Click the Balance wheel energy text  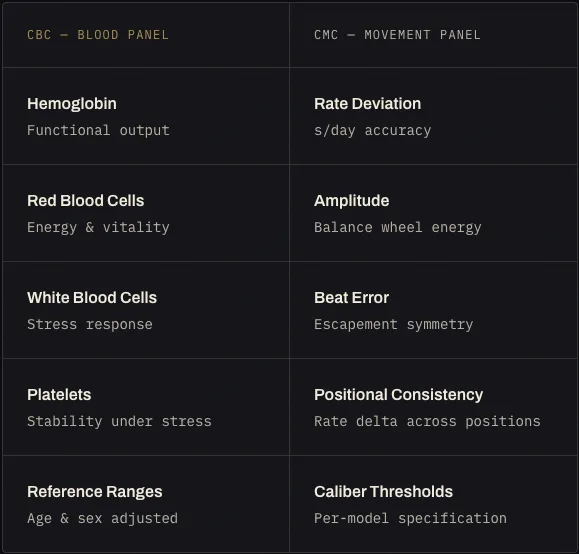point(398,228)
